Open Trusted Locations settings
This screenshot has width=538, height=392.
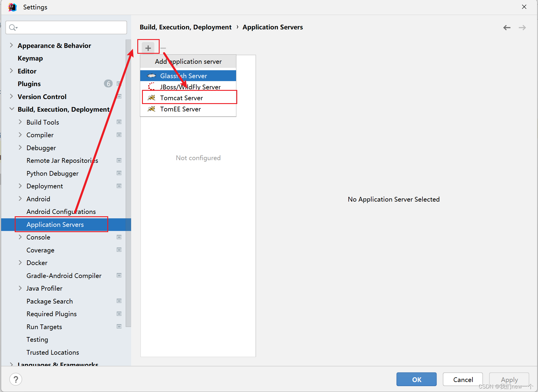click(53, 352)
